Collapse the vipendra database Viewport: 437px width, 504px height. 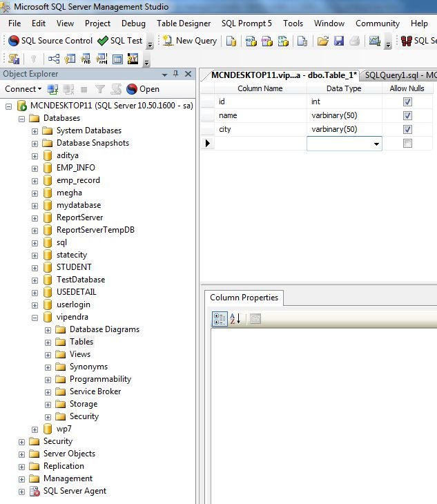(x=35, y=318)
